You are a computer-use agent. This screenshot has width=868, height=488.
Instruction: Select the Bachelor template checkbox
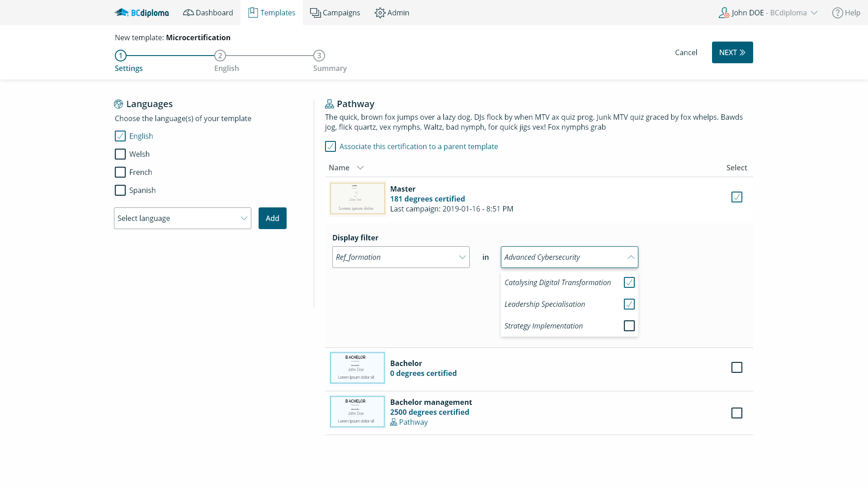pyautogui.click(x=737, y=367)
